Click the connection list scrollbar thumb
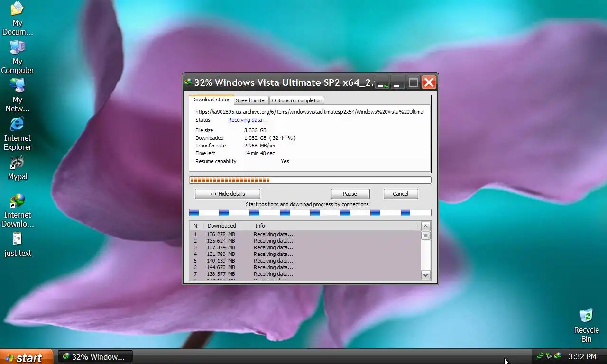This screenshot has width=607, height=364. point(425,236)
